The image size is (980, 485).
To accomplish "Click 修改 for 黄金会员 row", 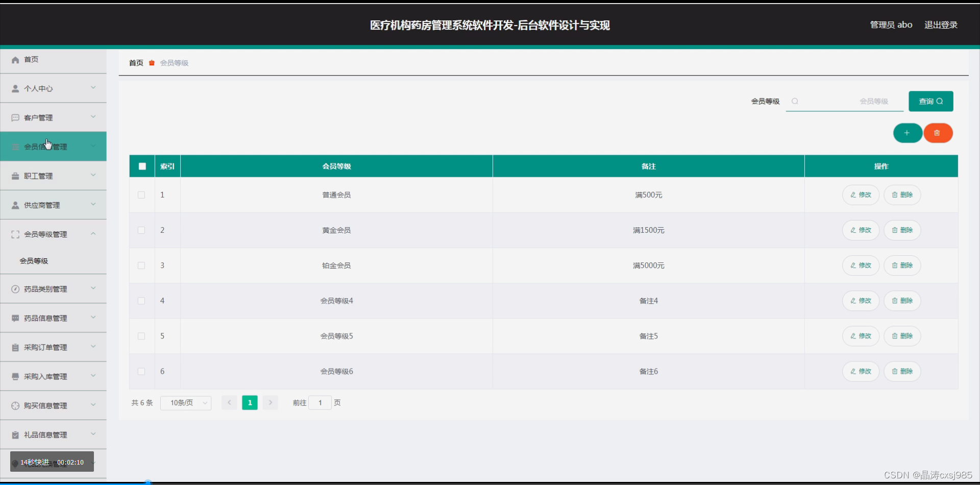I will tap(861, 230).
